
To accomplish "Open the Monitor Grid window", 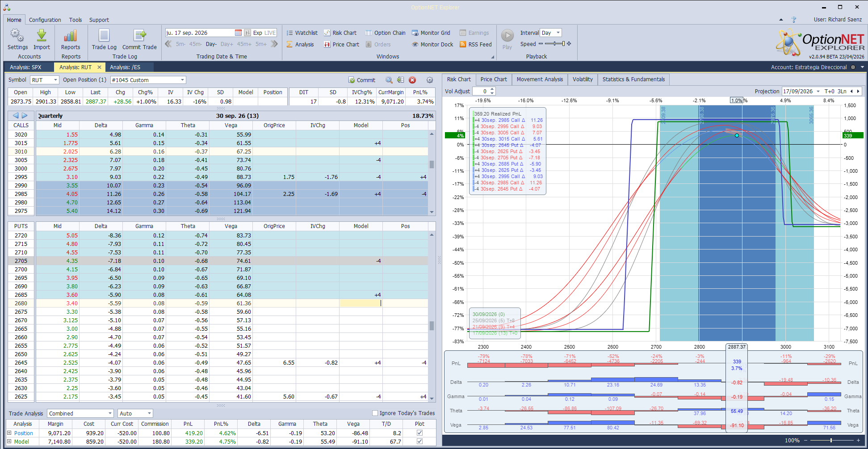I will click(431, 33).
